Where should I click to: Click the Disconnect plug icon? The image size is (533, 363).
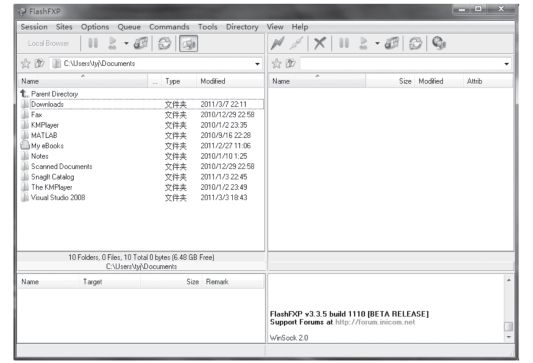tap(296, 43)
